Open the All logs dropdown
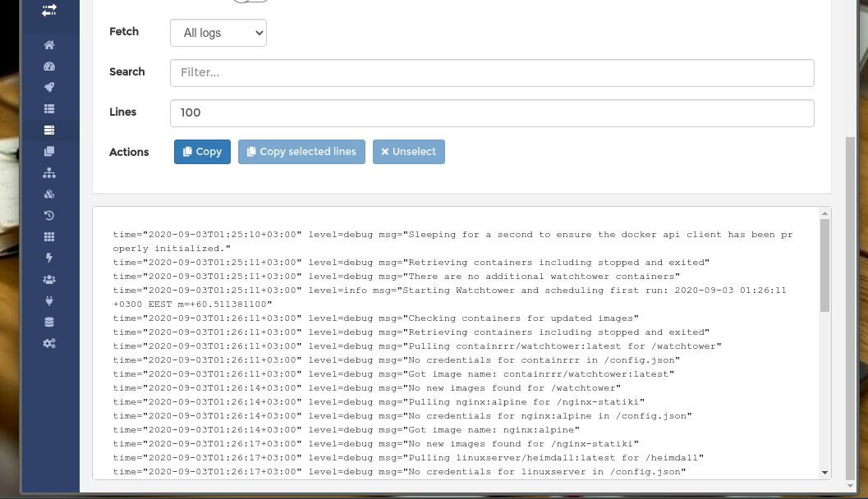The image size is (868, 499). 218,33
